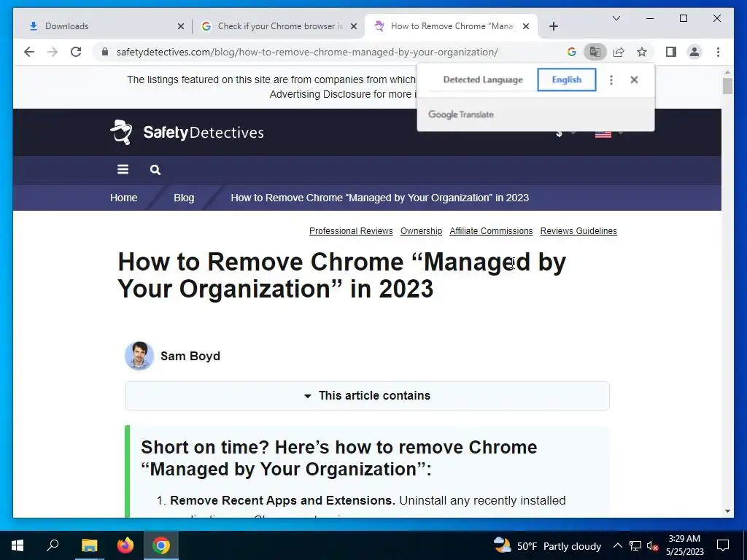Image resolution: width=747 pixels, height=560 pixels.
Task: Open Home breadcrumb link
Action: coord(124,198)
